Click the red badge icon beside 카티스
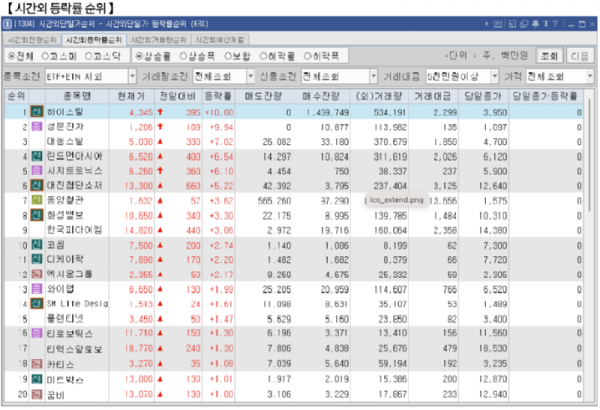The height and width of the screenshot is (410, 600). point(37,363)
